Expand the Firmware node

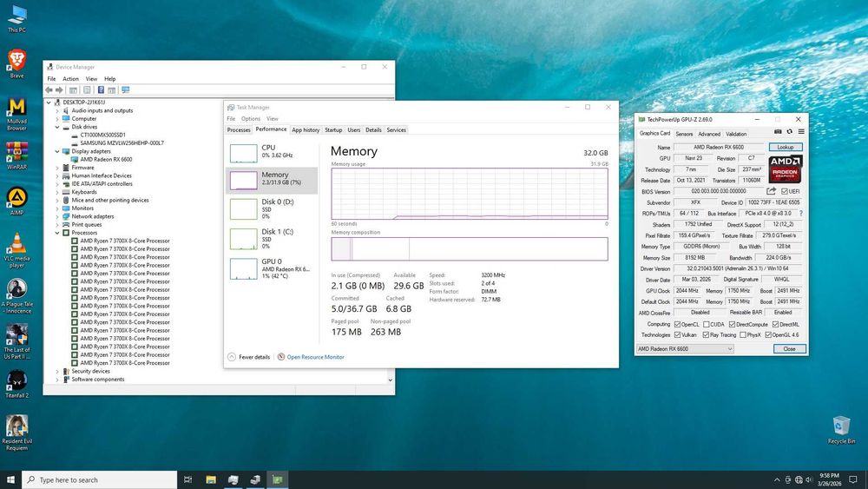[57, 168]
